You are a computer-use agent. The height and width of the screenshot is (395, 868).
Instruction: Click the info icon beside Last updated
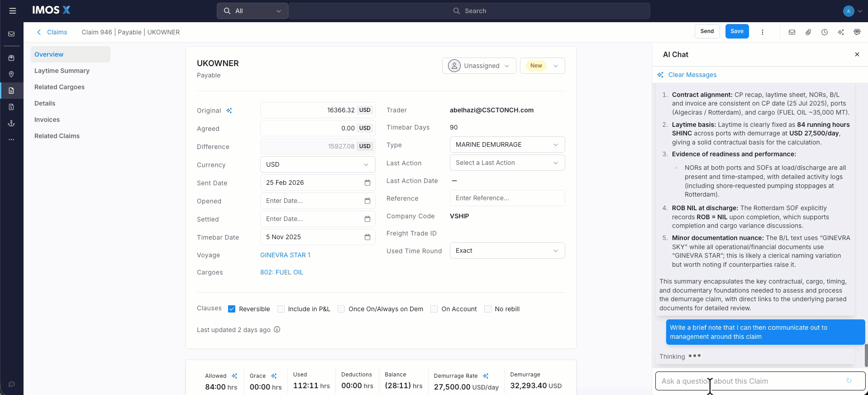click(x=277, y=330)
